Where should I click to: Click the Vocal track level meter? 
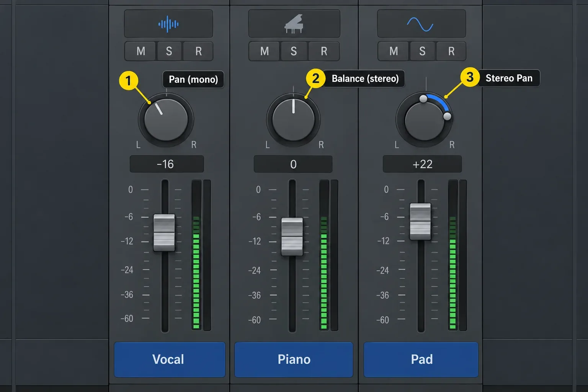[201, 255]
